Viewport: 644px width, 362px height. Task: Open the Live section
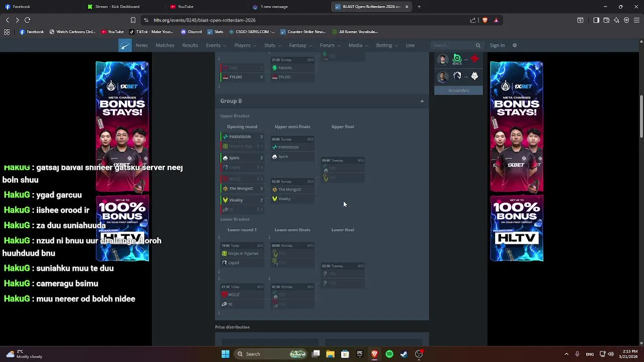click(x=411, y=45)
